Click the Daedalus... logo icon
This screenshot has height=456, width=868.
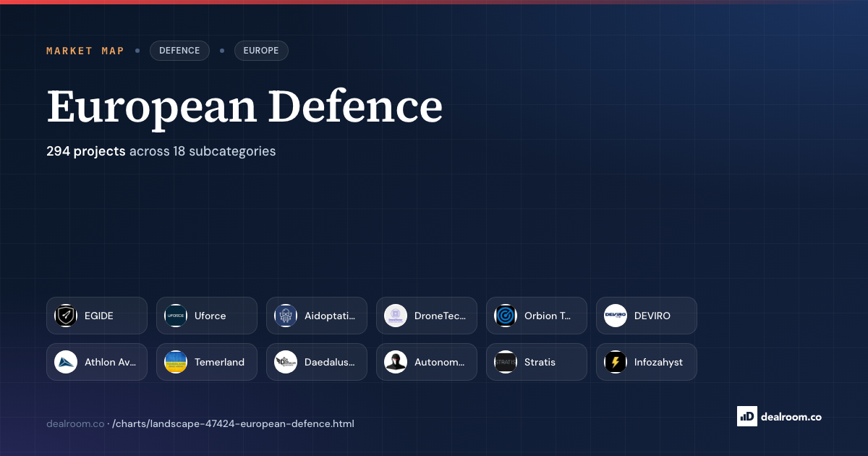point(286,362)
